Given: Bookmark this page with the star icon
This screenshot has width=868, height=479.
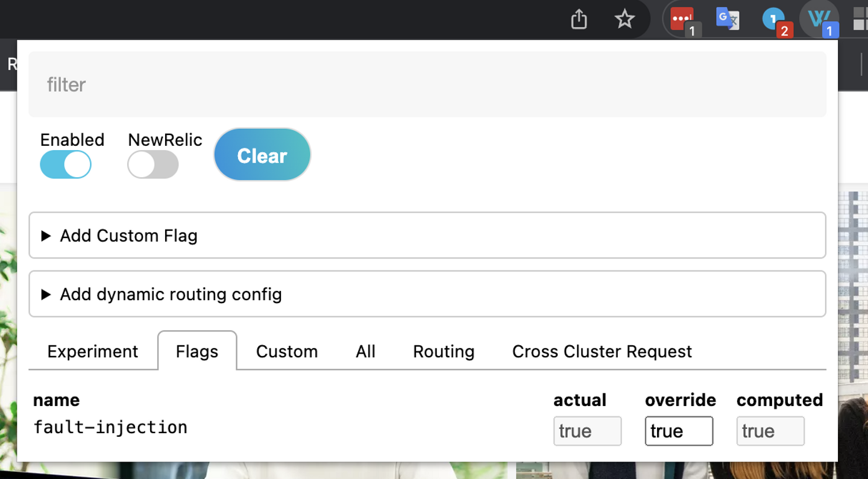Looking at the screenshot, I should [x=624, y=19].
